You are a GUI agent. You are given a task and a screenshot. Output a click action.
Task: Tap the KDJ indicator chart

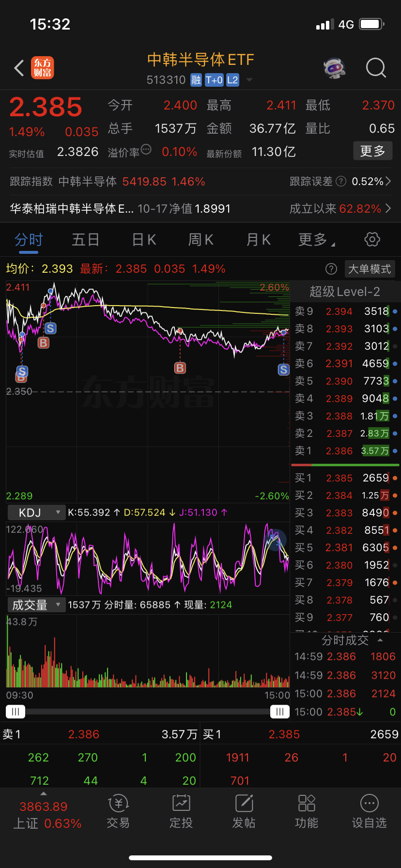click(148, 558)
